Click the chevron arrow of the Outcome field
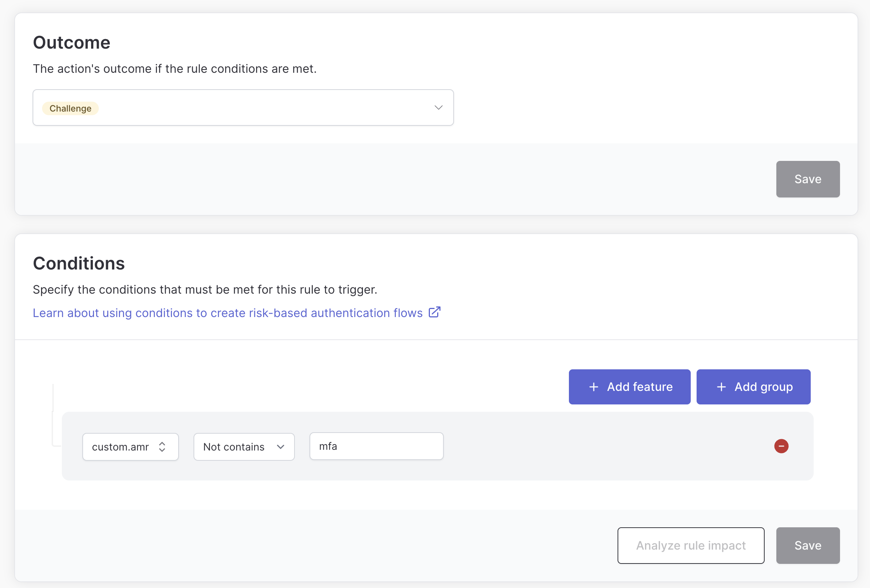870x588 pixels. (x=438, y=108)
